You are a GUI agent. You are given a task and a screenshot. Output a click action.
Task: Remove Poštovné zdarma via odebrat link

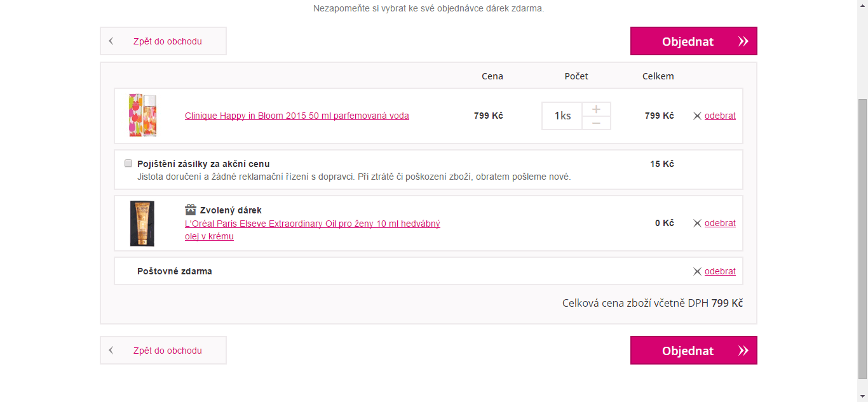[720, 271]
